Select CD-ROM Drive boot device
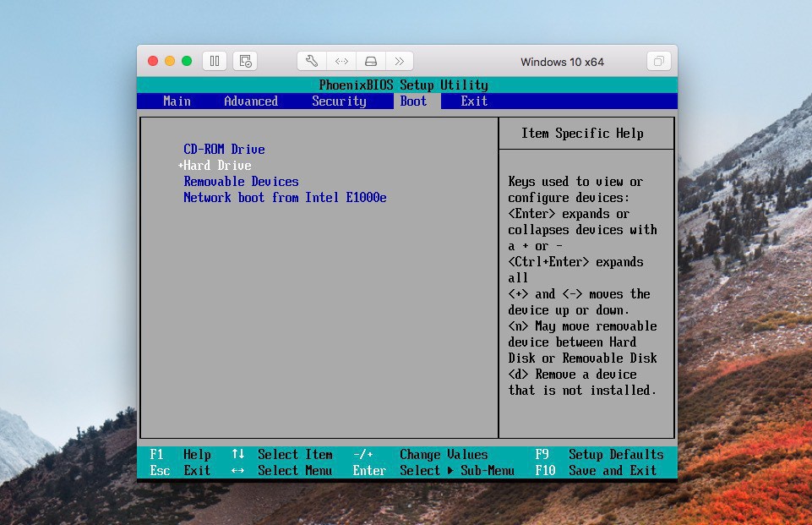Screen dimensions: 812x525 click(x=224, y=150)
